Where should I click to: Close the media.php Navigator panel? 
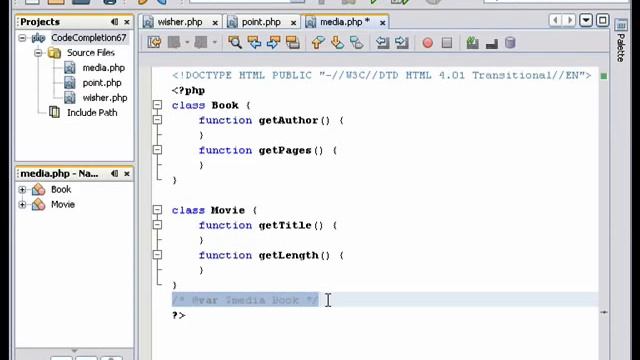[x=127, y=174]
